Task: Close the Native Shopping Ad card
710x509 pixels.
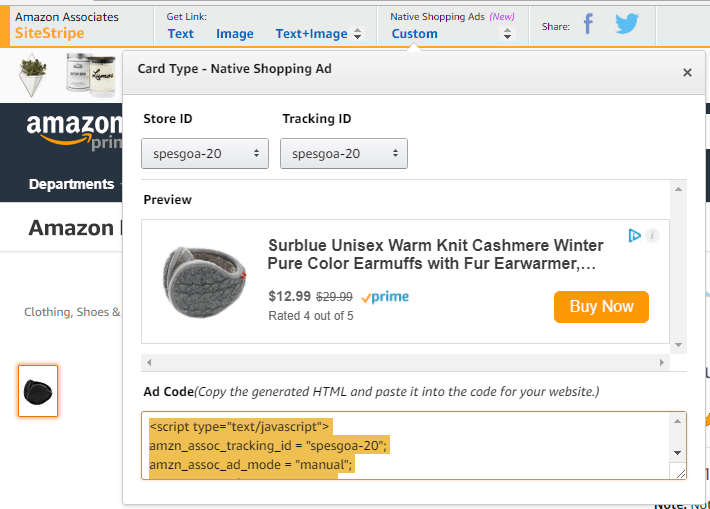Action: [x=686, y=72]
